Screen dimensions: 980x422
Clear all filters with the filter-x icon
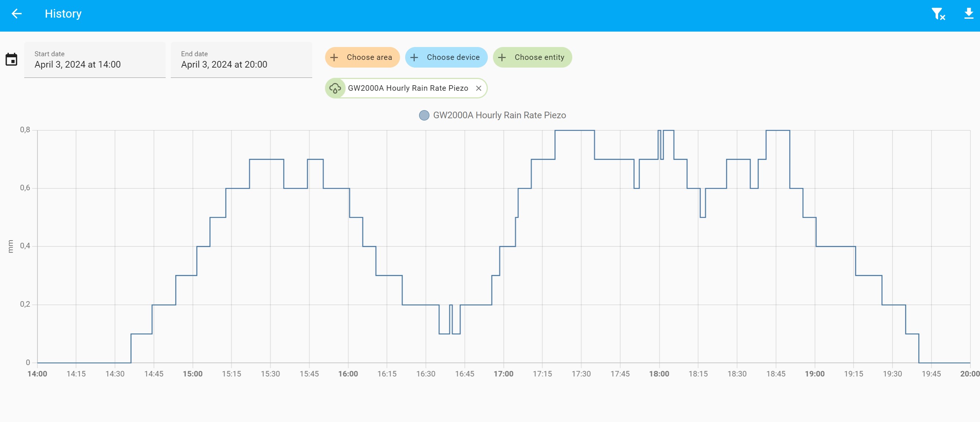click(938, 14)
